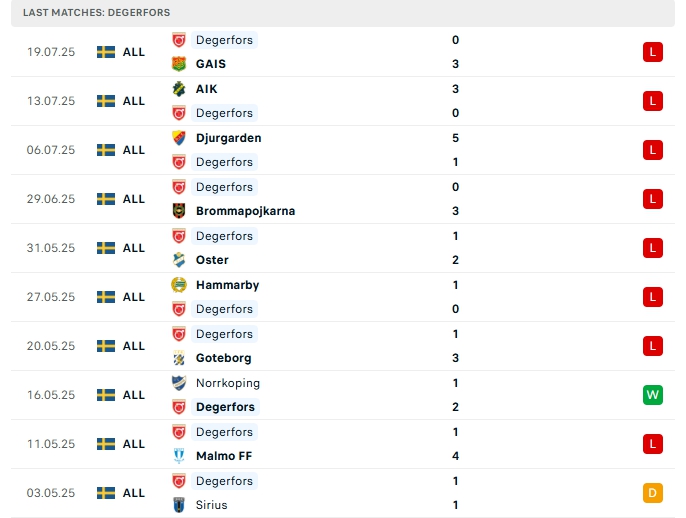Click the GAIS team crest icon
Viewport: 686px width, 518px height.
[x=179, y=64]
